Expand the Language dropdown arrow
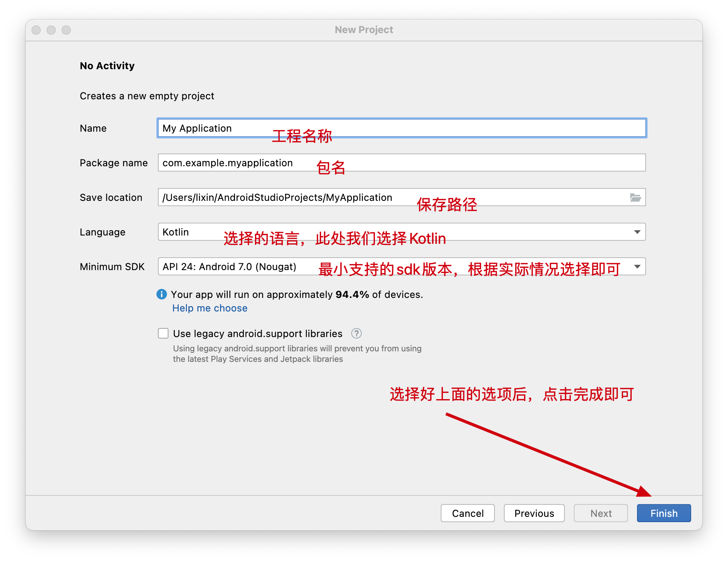 tap(637, 232)
